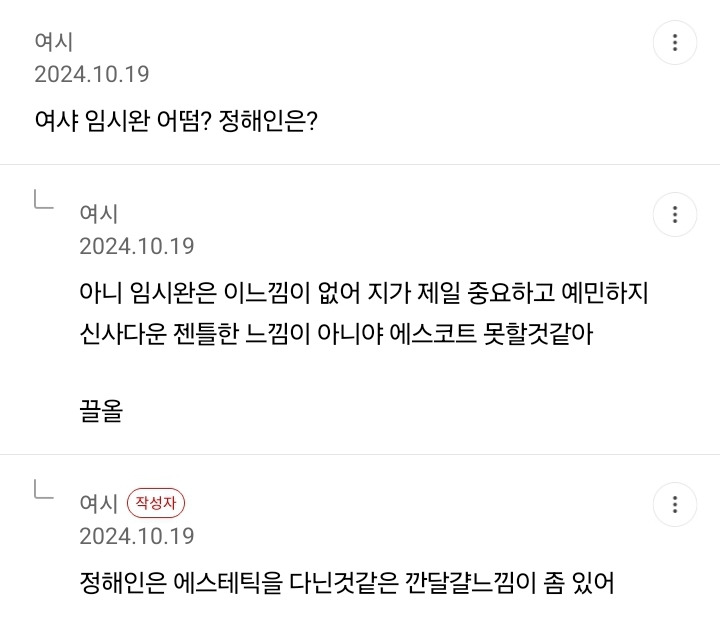Click the reply arrow icon beside the 작성자 reply
Viewport: 720px width, 625px height.
click(43, 489)
